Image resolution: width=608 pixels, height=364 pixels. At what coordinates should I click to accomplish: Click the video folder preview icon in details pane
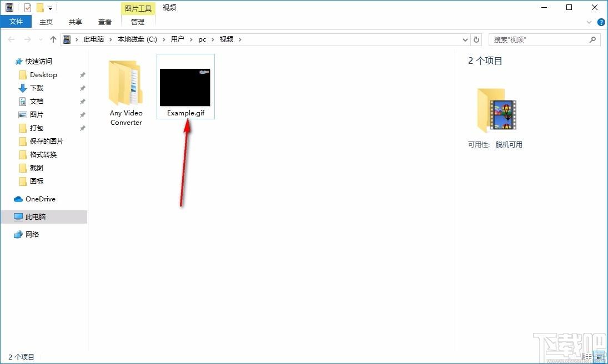tap(497, 111)
